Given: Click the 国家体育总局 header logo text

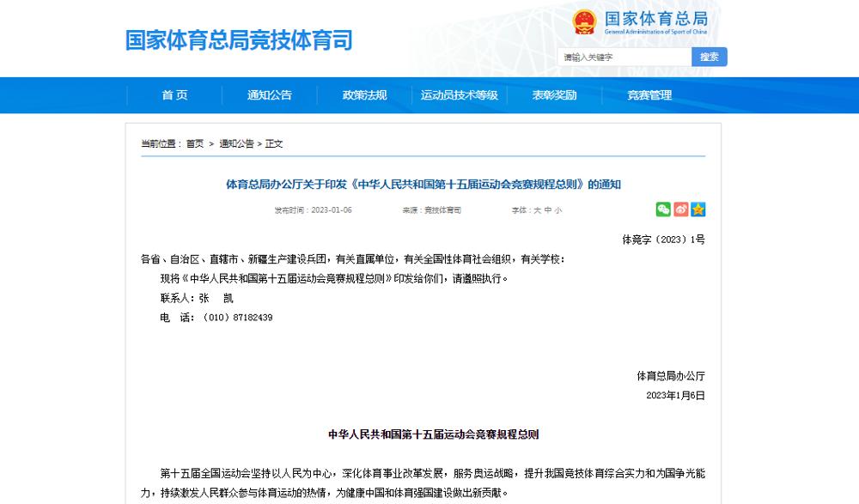Looking at the screenshot, I should point(656,19).
